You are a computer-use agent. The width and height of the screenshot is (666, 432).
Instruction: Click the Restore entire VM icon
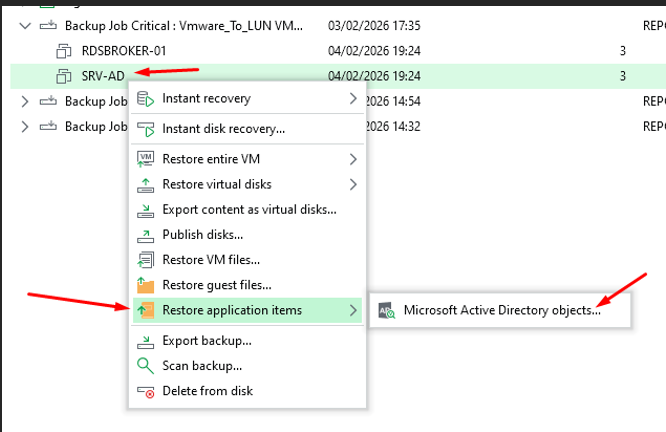click(x=145, y=159)
